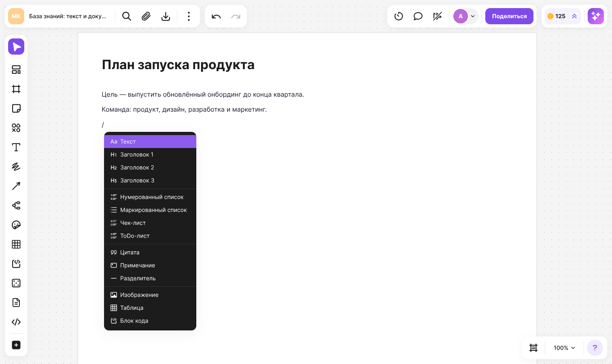Image resolution: width=612 pixels, height=364 pixels.
Task: Open the embed code tool
Action: 16,322
